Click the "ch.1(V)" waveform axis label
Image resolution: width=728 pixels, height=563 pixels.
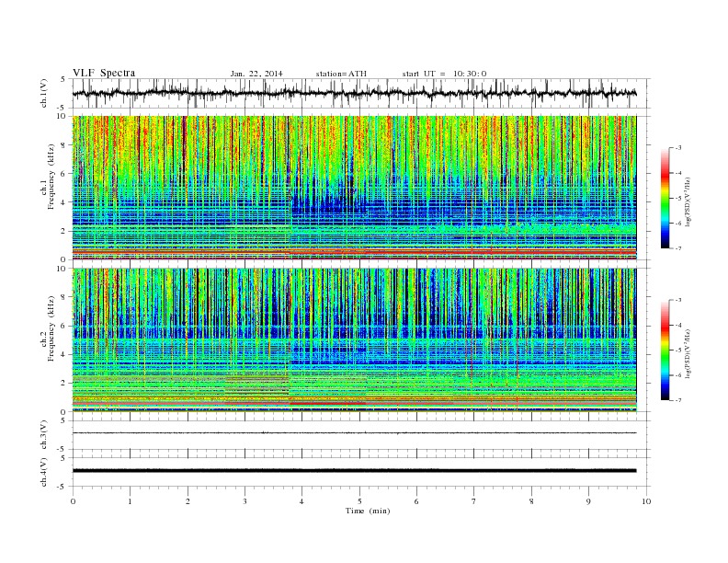tap(44, 93)
